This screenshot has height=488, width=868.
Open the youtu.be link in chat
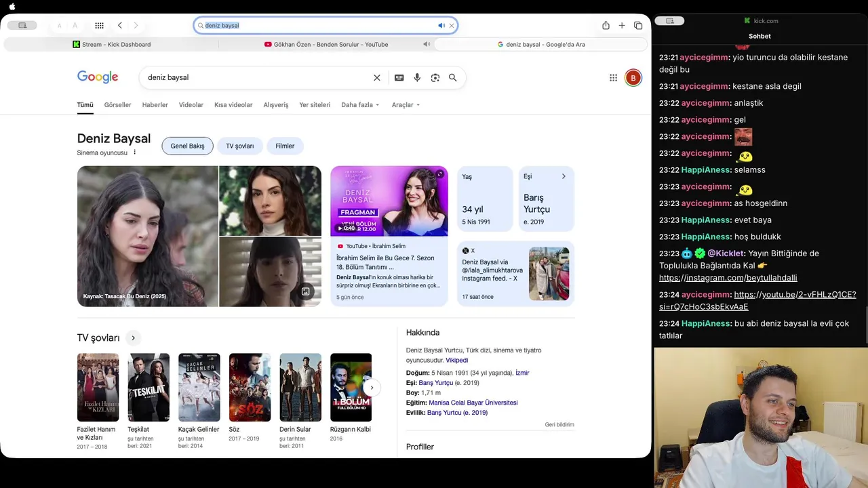(x=757, y=301)
